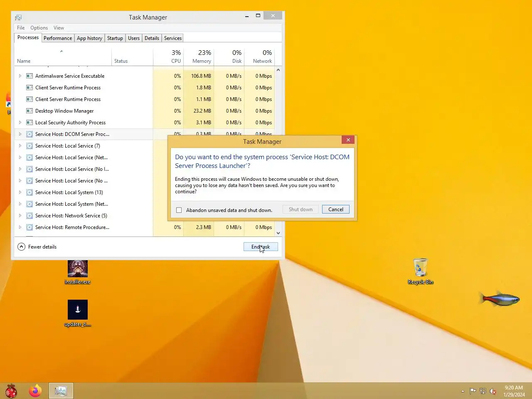The height and width of the screenshot is (399, 532).
Task: Click the gear icon of Service Host: Local Service (7)
Action: 30,146
